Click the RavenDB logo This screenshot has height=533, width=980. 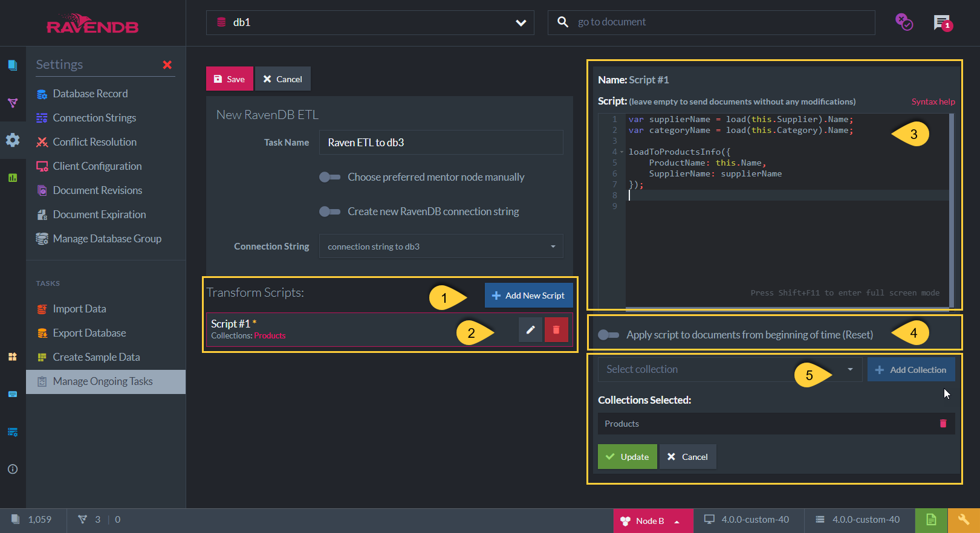point(92,24)
